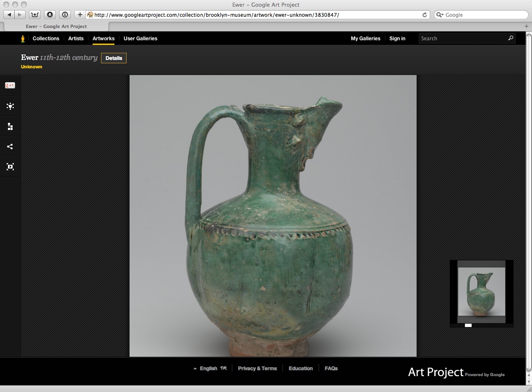Click the world map icon beside English
The image size is (532, 392).
[x=223, y=368]
